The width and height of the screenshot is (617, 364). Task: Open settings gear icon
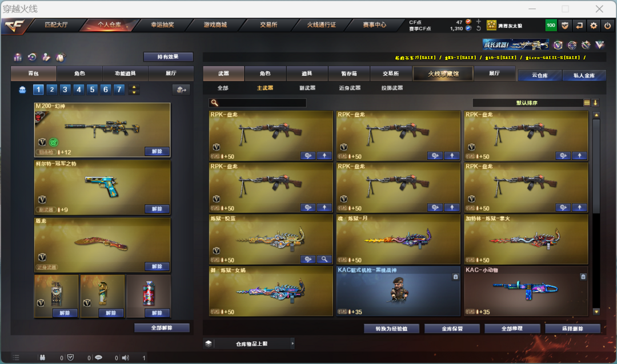[594, 26]
